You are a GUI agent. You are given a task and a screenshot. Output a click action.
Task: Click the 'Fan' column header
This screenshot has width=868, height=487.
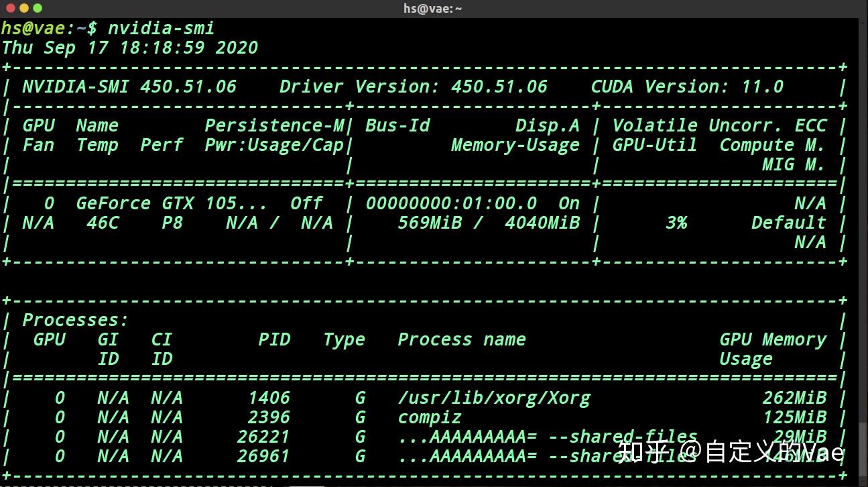pyautogui.click(x=38, y=145)
